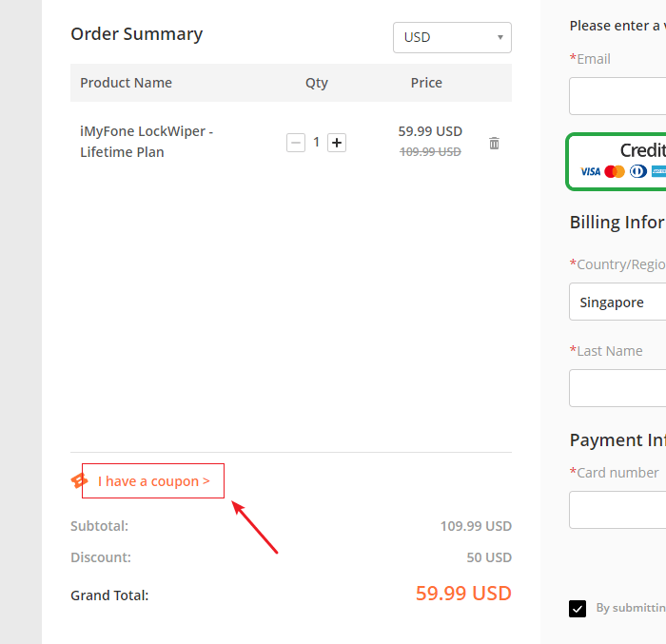Click the quantity value 1
The height and width of the screenshot is (644, 666).
tap(317, 142)
